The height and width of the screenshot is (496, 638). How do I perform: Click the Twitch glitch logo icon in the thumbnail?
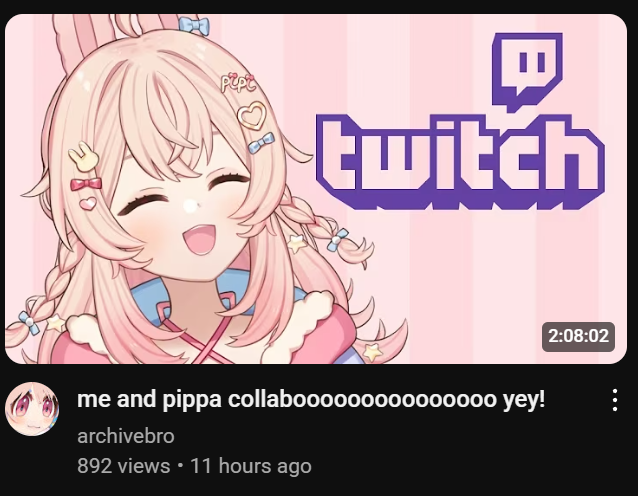pos(527,72)
